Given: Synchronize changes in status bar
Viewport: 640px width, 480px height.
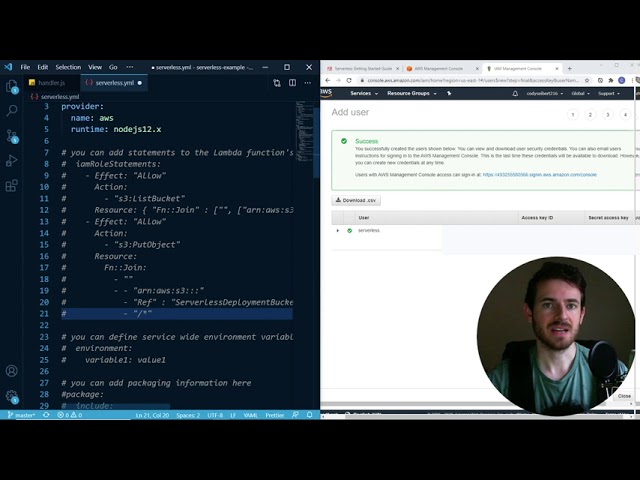Looking at the screenshot, I should [x=46, y=415].
